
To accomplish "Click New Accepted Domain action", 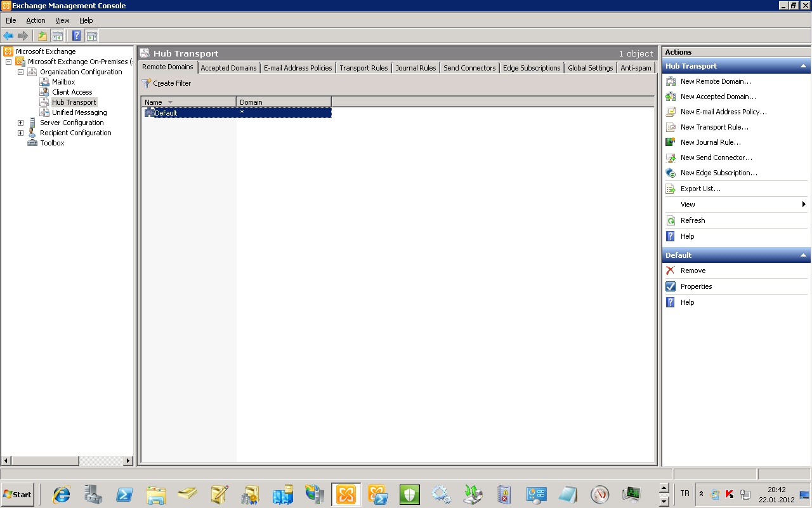I will click(718, 97).
